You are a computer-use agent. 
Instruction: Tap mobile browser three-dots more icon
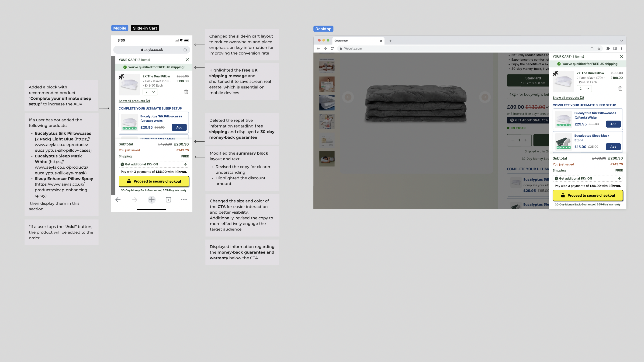tap(184, 200)
